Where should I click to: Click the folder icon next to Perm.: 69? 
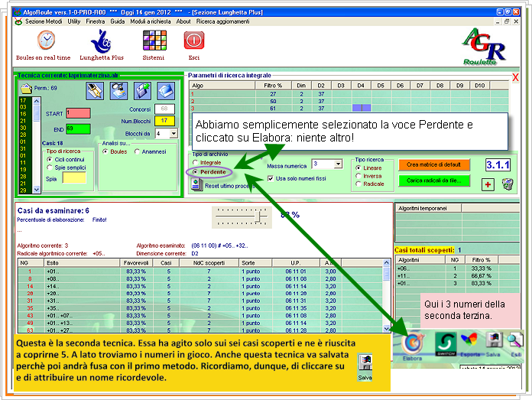click(27, 89)
